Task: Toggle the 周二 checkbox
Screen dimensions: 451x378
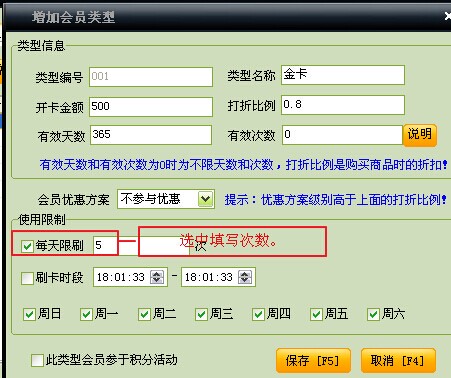Action: coord(144,314)
